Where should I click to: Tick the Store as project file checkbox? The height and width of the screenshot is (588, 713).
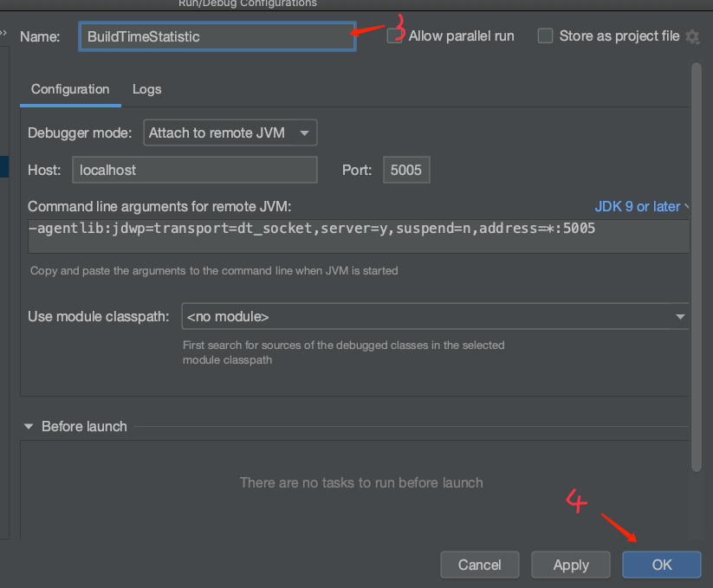click(545, 36)
